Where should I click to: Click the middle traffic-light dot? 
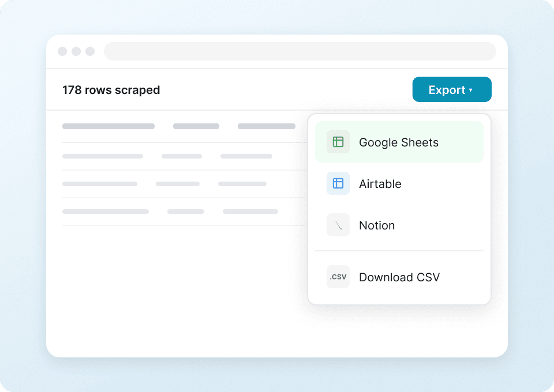(x=76, y=51)
